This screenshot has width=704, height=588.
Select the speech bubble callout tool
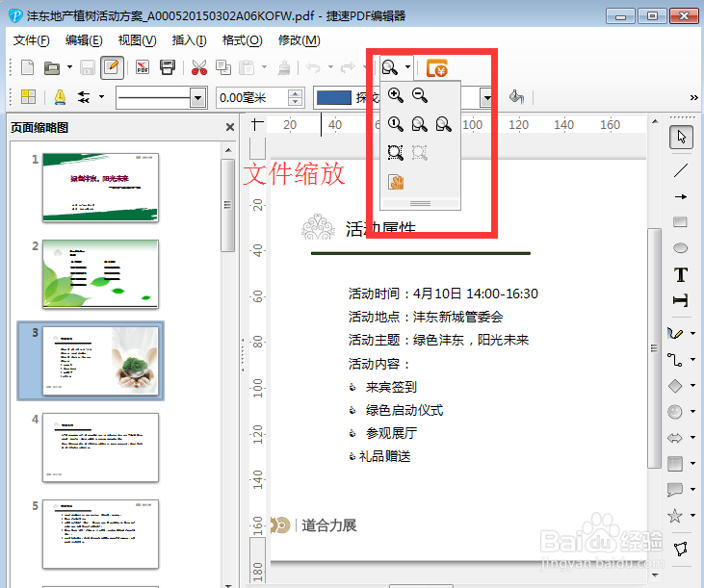(x=675, y=489)
